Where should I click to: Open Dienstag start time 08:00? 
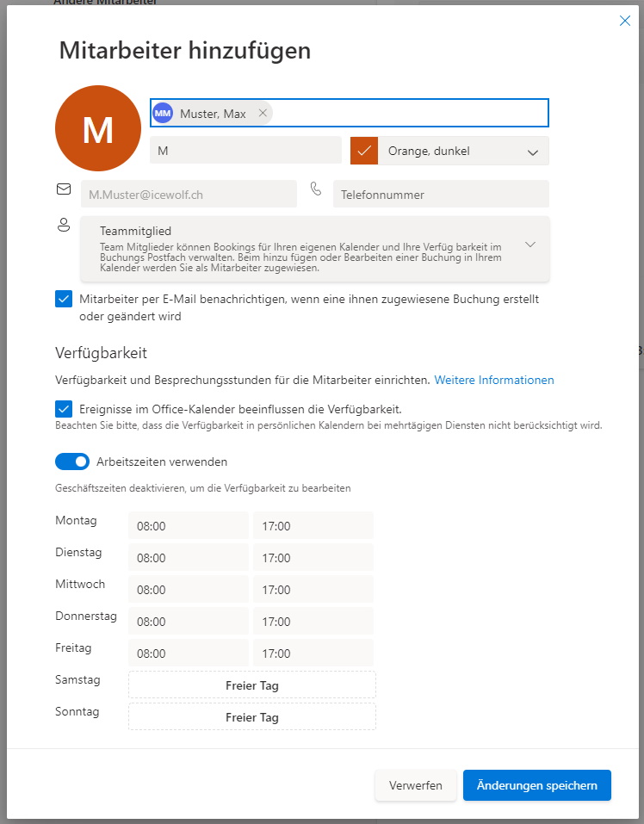[x=188, y=558]
